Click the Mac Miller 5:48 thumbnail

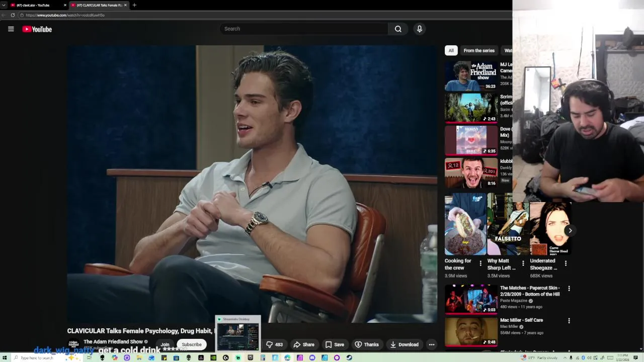(x=471, y=331)
